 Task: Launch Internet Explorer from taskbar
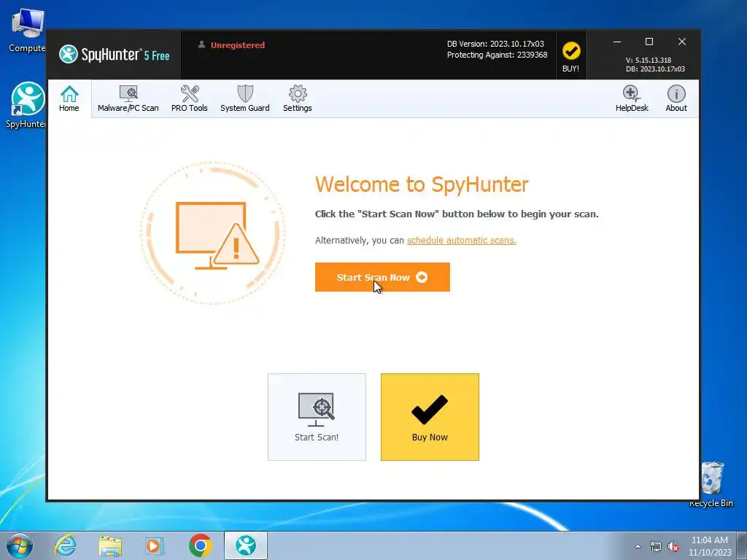pos(65,545)
